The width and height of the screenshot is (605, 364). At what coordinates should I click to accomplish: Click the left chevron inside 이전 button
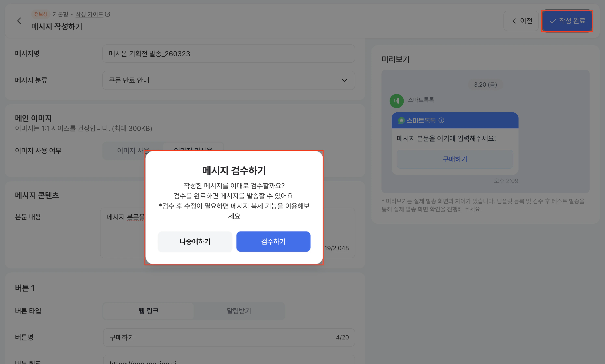[x=514, y=21]
